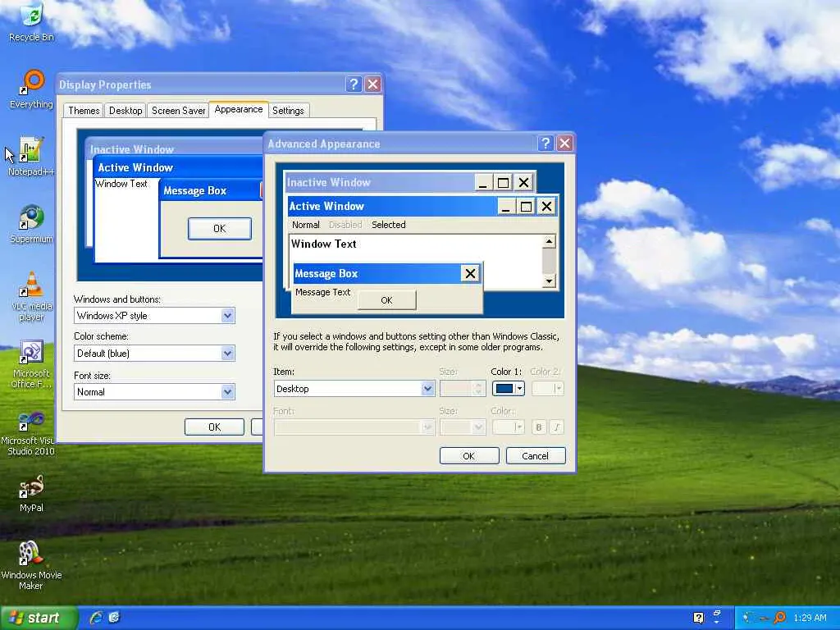Launch Internet Explorer from Quick Launch
840x630 pixels.
coord(97,618)
